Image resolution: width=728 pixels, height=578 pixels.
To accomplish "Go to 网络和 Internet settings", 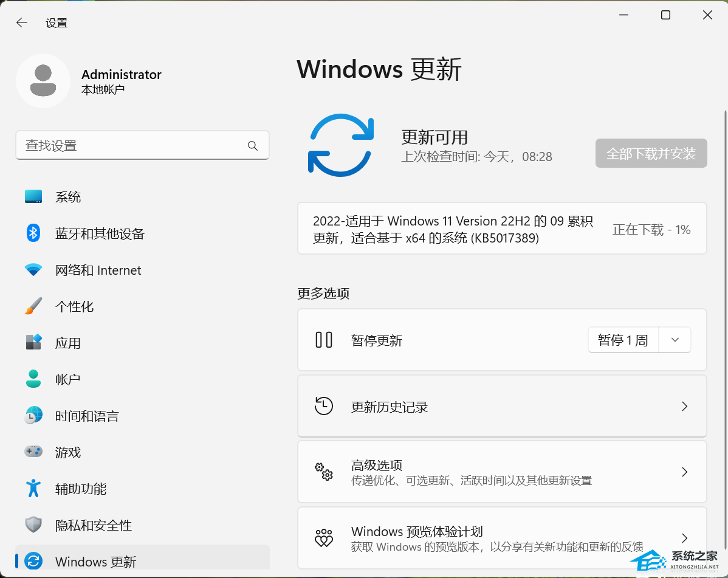I will click(x=143, y=270).
